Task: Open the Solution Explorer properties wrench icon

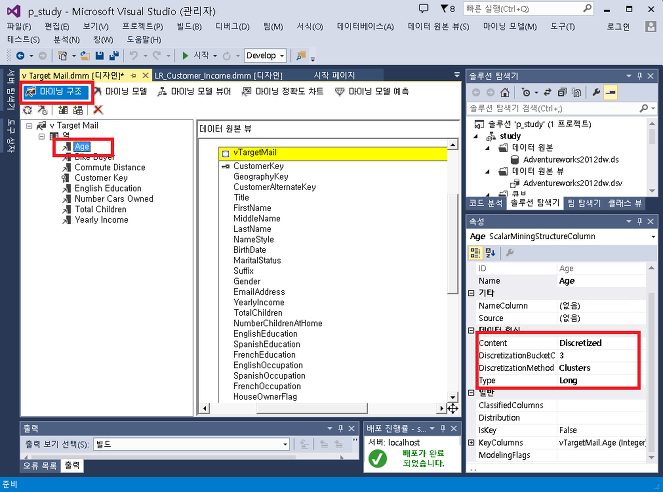Action: 596,92
